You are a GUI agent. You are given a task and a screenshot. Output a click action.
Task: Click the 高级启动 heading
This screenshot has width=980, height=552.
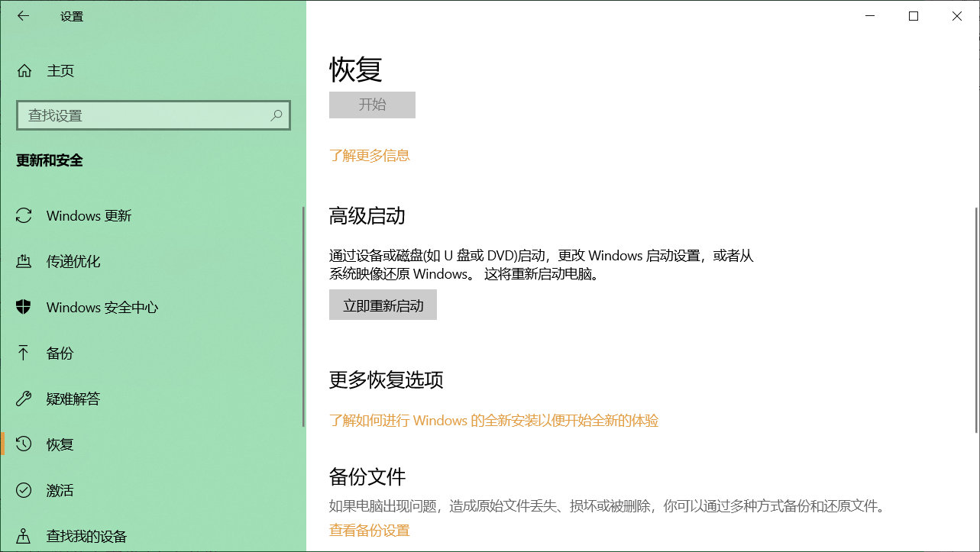(367, 217)
